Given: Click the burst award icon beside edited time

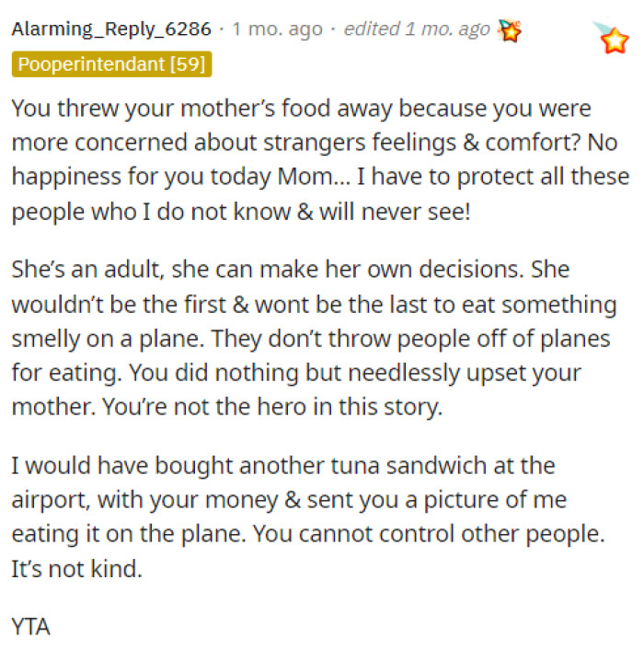Looking at the screenshot, I should coord(508,29).
